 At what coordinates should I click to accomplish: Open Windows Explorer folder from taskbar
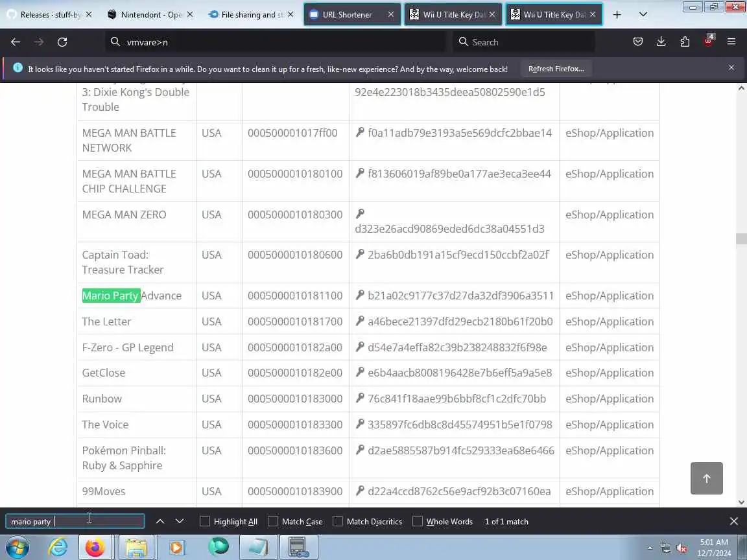[136, 548]
